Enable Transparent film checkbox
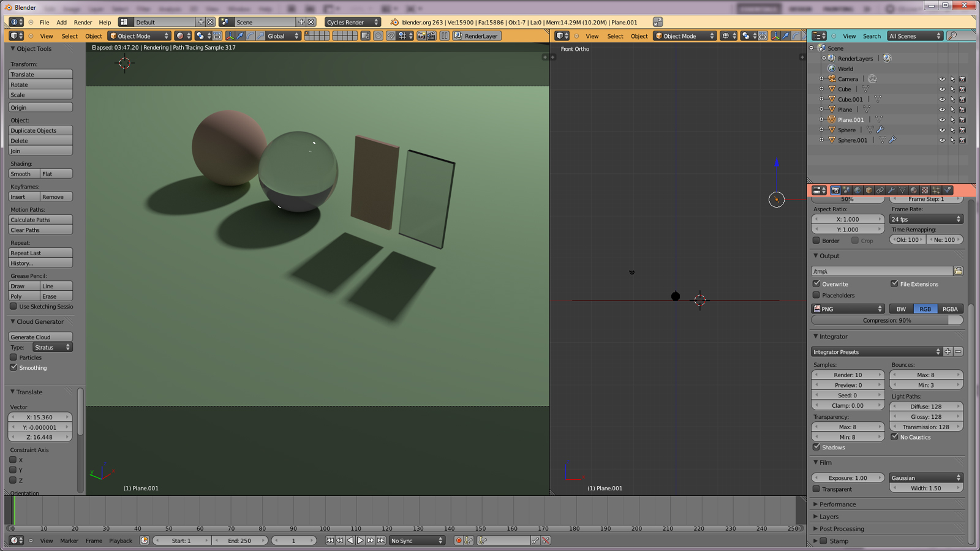 [816, 489]
